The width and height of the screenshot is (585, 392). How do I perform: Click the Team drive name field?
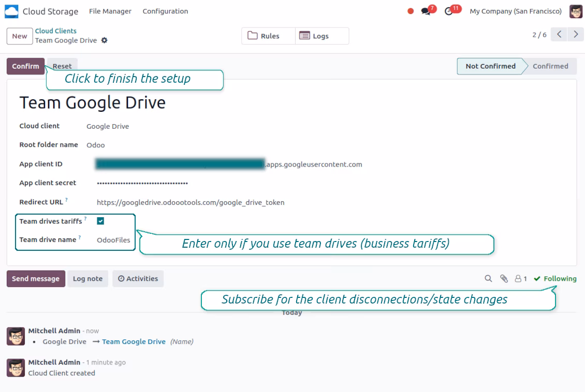click(113, 240)
